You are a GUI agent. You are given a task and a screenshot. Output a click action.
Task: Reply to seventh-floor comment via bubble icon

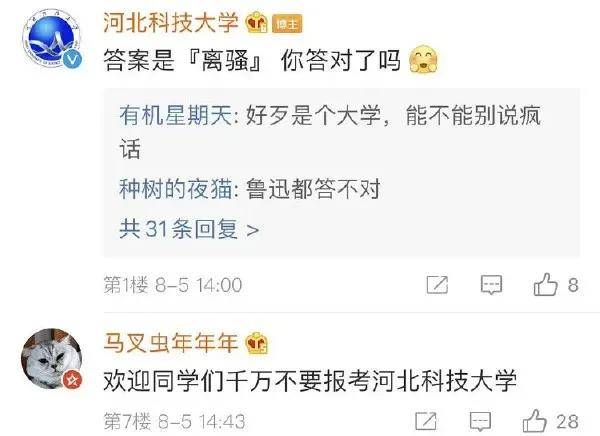pos(480,421)
